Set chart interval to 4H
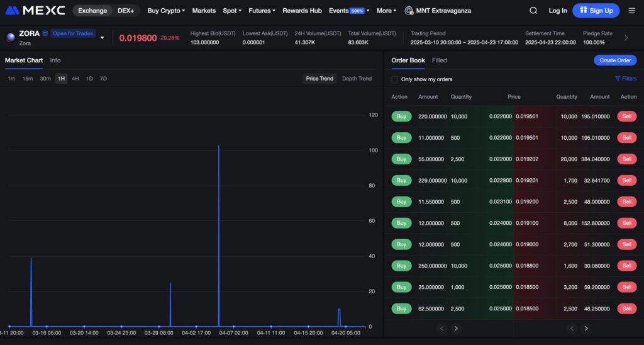 (75, 79)
